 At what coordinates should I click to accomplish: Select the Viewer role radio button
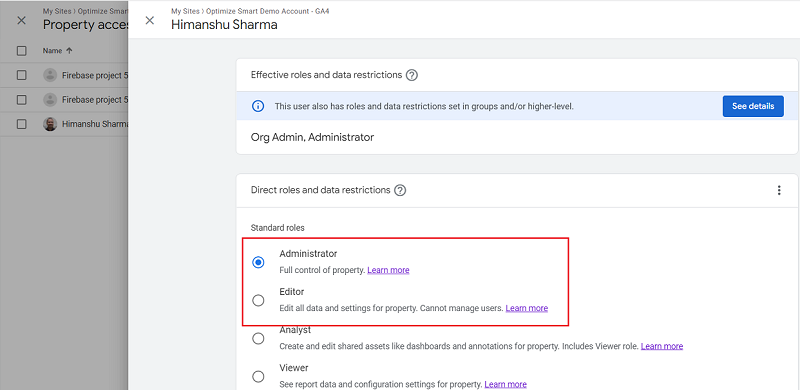point(259,377)
